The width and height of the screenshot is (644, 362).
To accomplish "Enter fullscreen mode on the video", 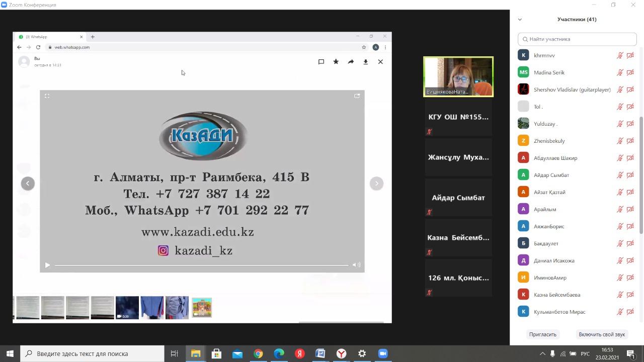I will point(47,96).
